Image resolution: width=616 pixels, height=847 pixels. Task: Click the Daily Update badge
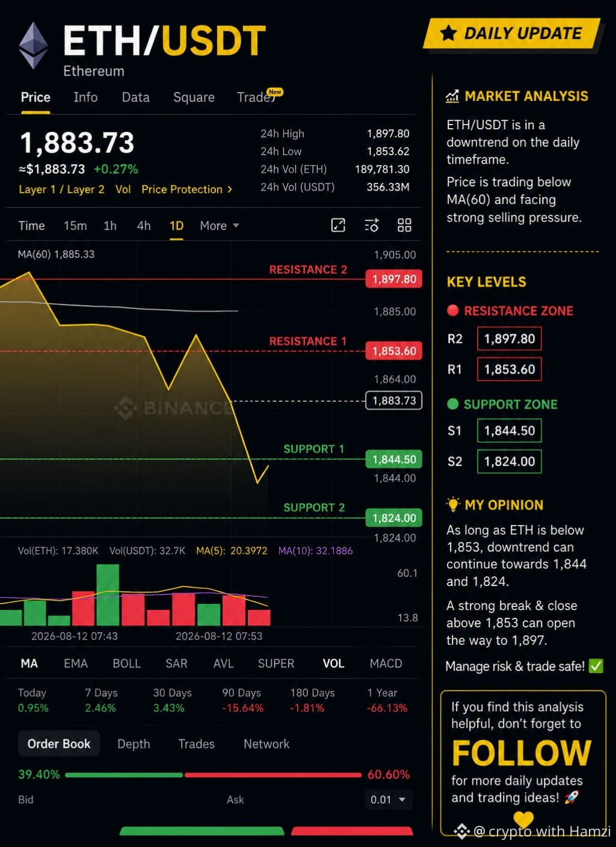pyautogui.click(x=513, y=33)
